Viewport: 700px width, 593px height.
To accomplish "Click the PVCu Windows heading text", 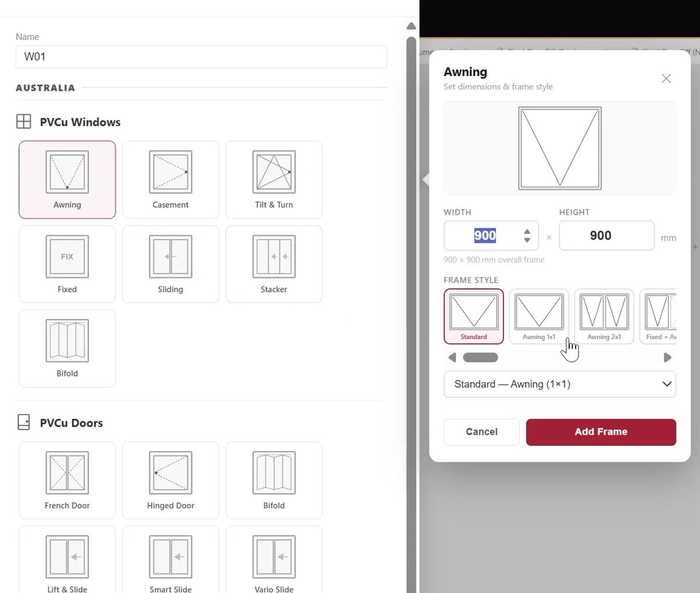I will [80, 122].
